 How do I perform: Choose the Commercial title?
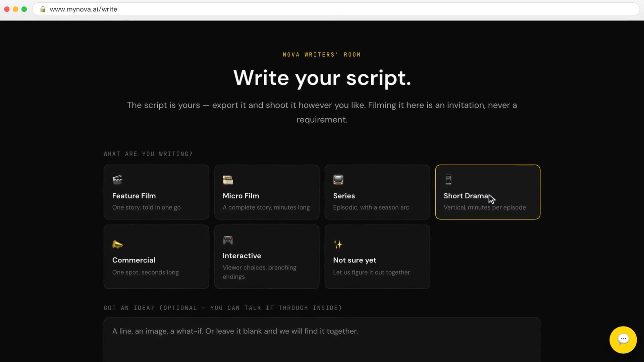pos(133,260)
